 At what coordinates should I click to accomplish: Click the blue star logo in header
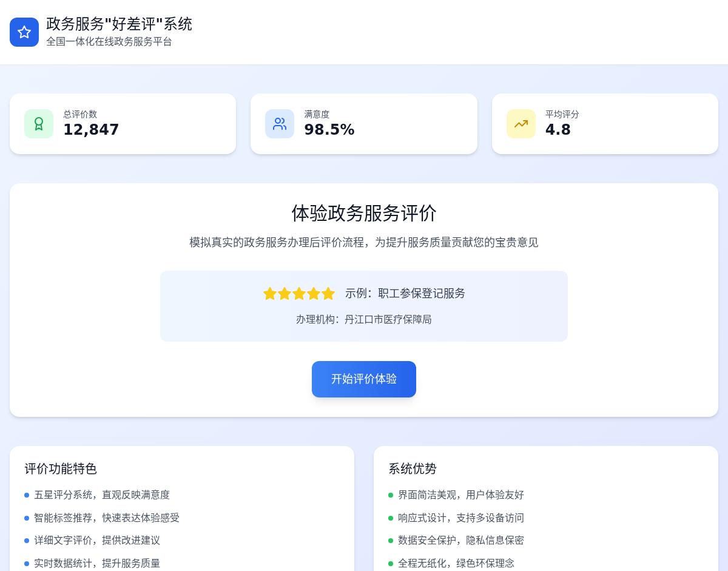pyautogui.click(x=24, y=32)
